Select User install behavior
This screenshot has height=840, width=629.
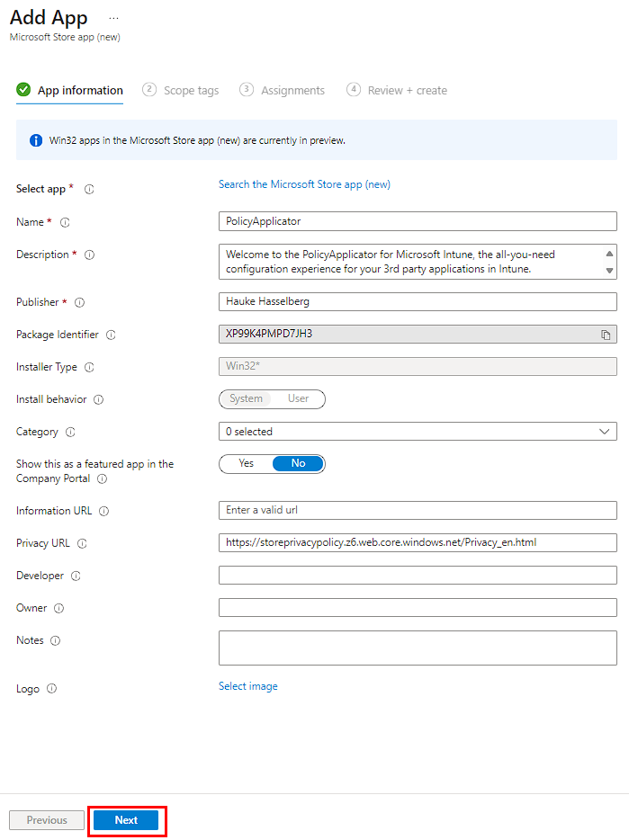tap(298, 398)
